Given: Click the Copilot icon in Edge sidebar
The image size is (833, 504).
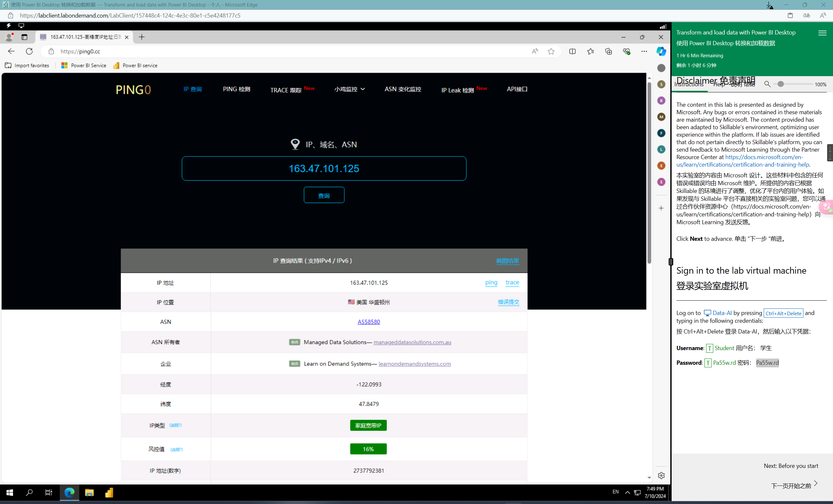Looking at the screenshot, I should [x=661, y=51].
